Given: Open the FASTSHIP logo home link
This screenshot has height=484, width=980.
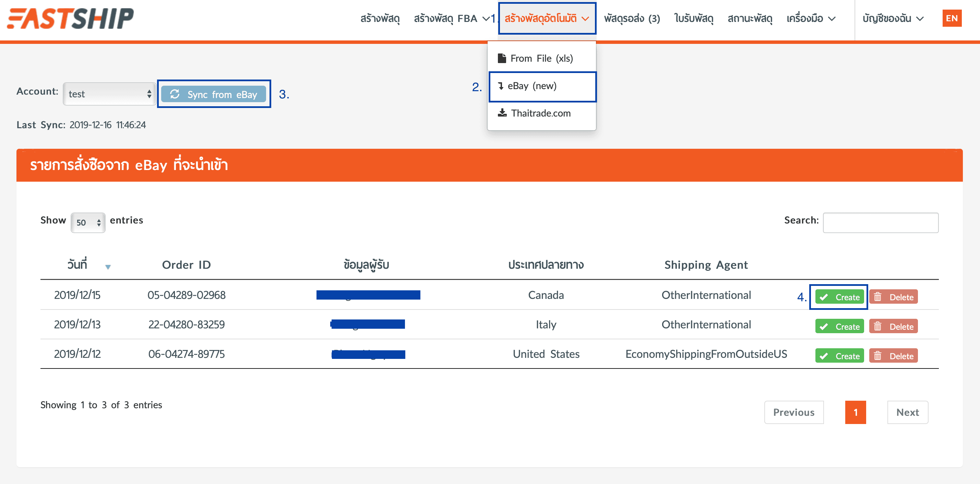Looking at the screenshot, I should coord(70,18).
